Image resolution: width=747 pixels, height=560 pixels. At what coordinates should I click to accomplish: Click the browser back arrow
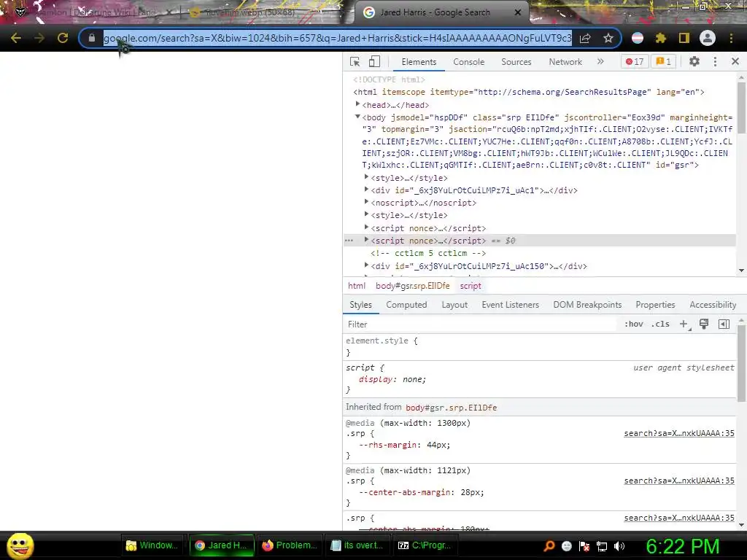click(x=16, y=38)
